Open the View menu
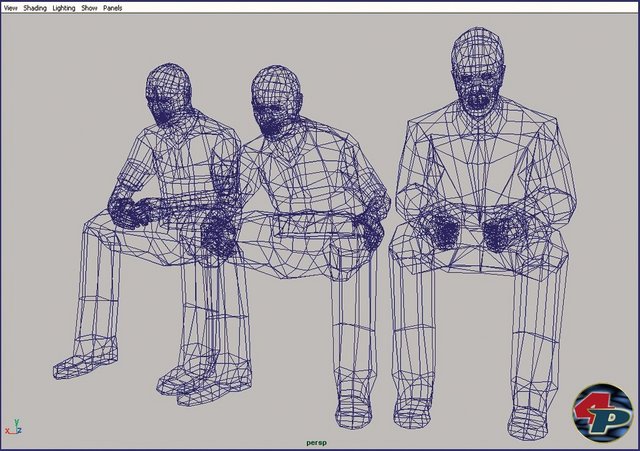640x451 pixels. click(10, 7)
